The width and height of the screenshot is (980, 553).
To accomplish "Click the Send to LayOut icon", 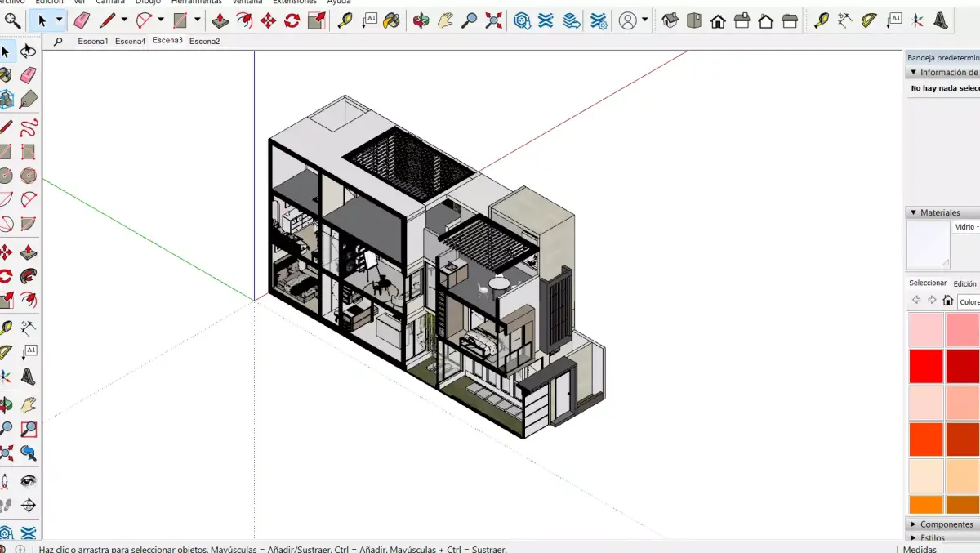I will (572, 20).
